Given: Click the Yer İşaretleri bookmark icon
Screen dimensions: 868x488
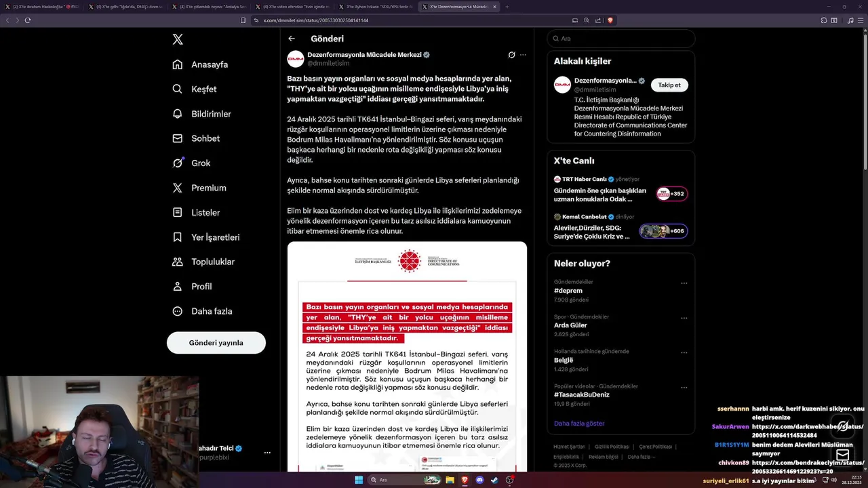Looking at the screenshot, I should pos(178,237).
